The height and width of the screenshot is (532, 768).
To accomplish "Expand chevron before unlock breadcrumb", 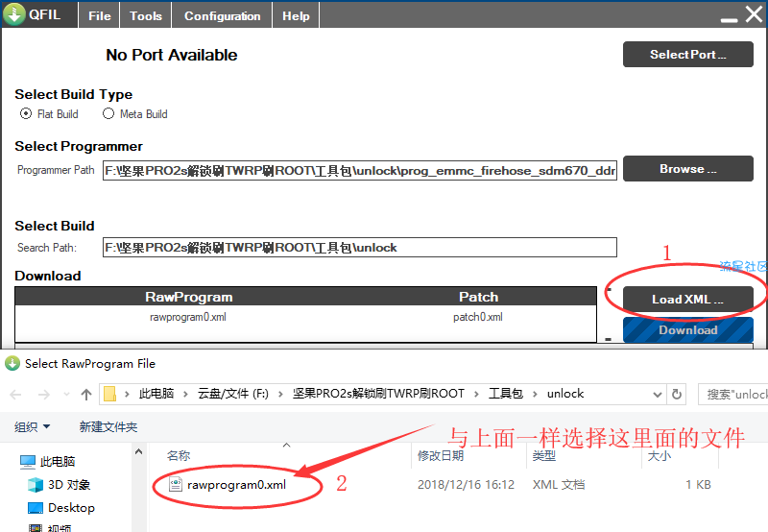I will click(x=535, y=394).
